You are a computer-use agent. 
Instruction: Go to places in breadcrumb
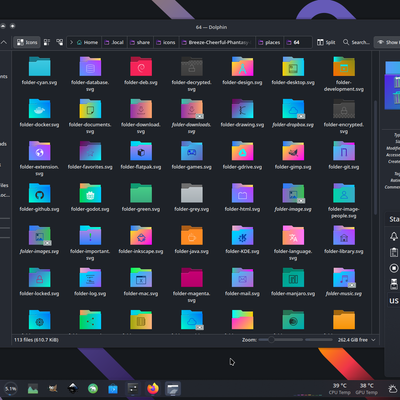point(269,42)
